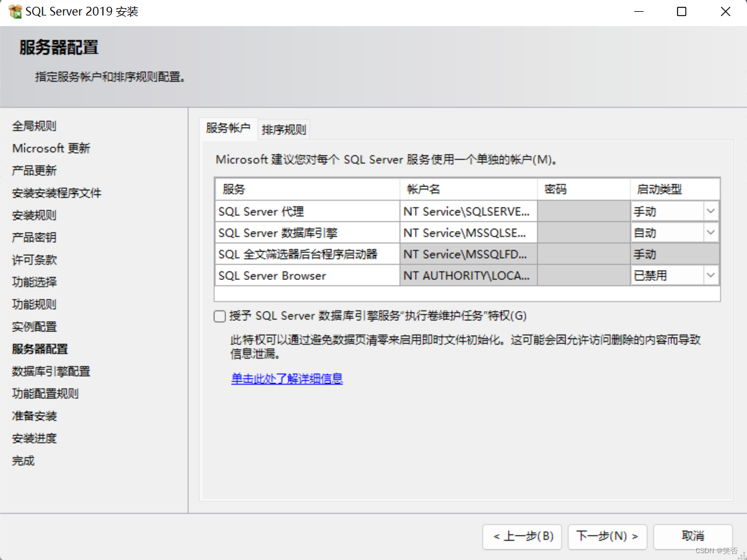Select 产品密钥 step in the sidebar
The image size is (747, 560).
pyautogui.click(x=34, y=238)
